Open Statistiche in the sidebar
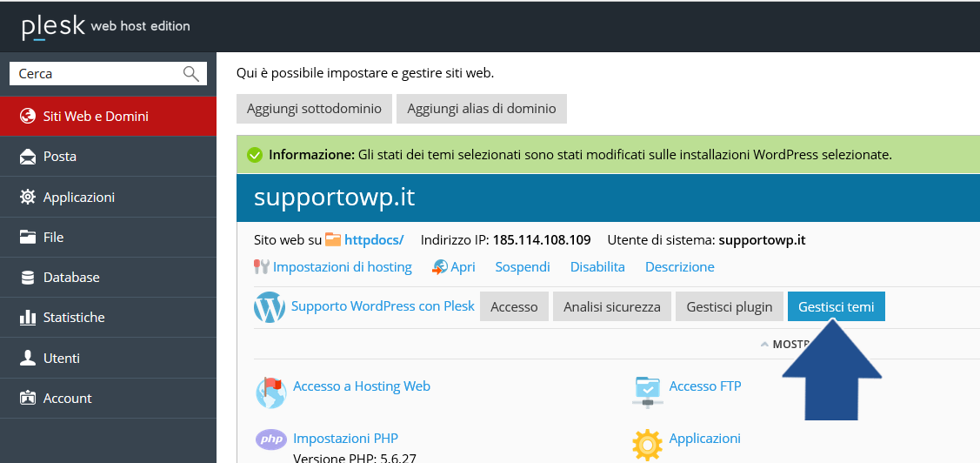The width and height of the screenshot is (980, 463). tap(108, 317)
